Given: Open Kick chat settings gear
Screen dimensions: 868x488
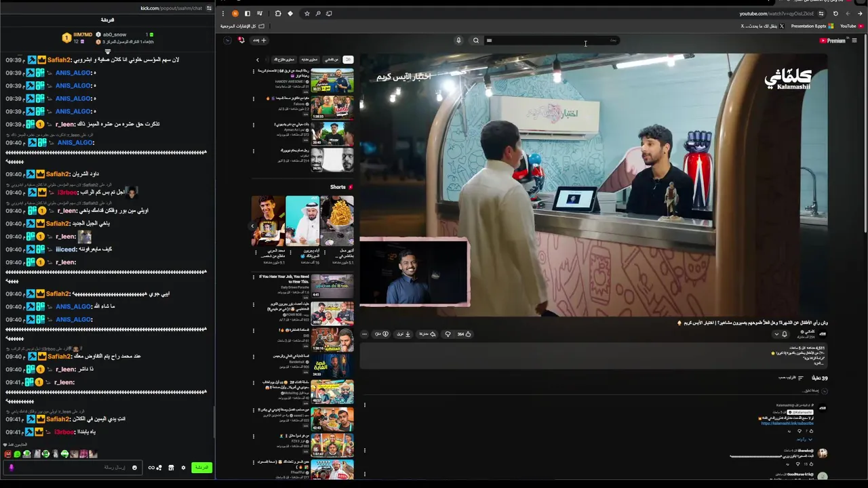Looking at the screenshot, I should pos(183,468).
